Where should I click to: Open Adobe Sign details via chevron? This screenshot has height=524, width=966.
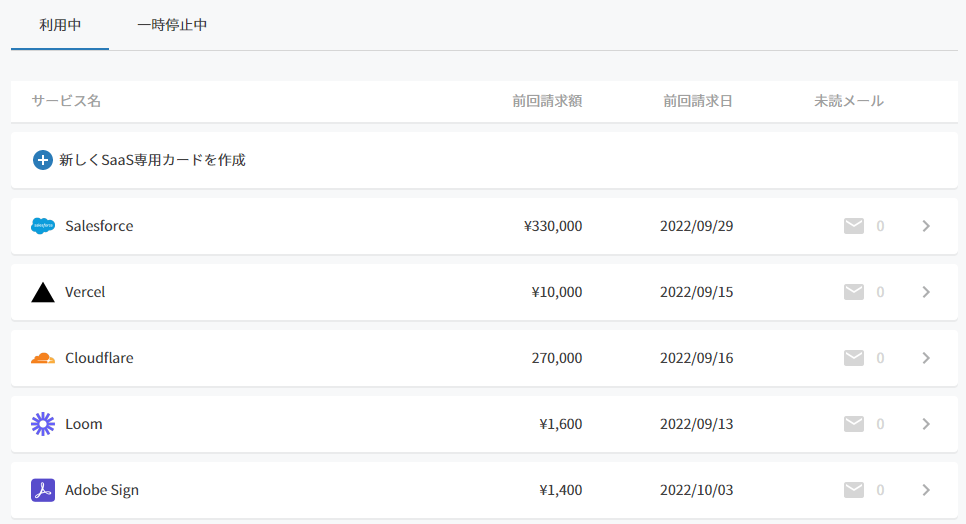pyautogui.click(x=926, y=490)
